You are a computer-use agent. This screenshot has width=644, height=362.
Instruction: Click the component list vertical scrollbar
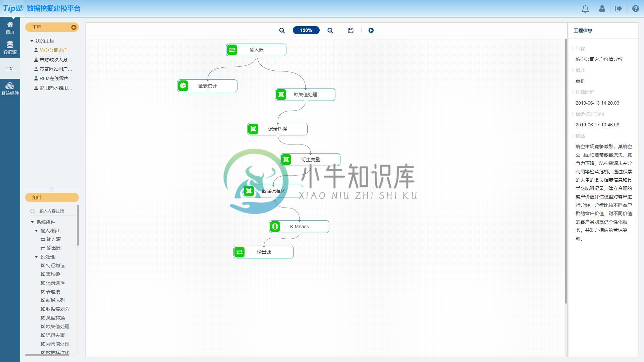point(78,225)
